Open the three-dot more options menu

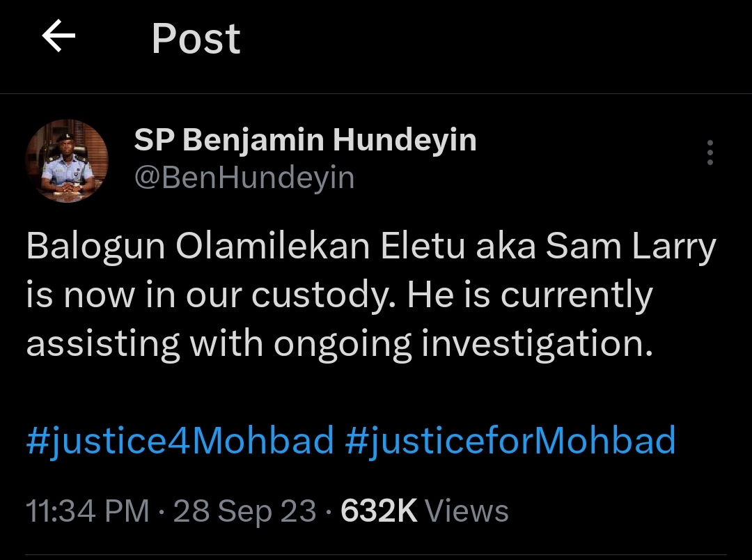pyautogui.click(x=710, y=153)
